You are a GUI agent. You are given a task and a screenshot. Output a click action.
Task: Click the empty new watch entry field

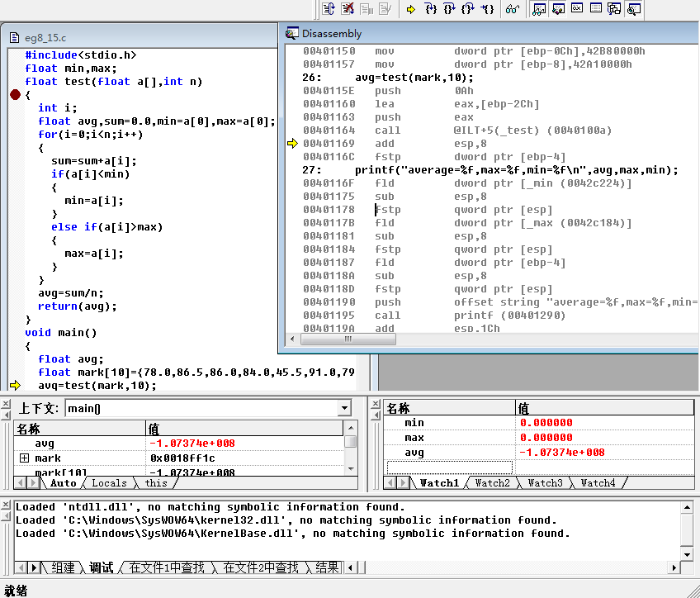tap(450, 467)
